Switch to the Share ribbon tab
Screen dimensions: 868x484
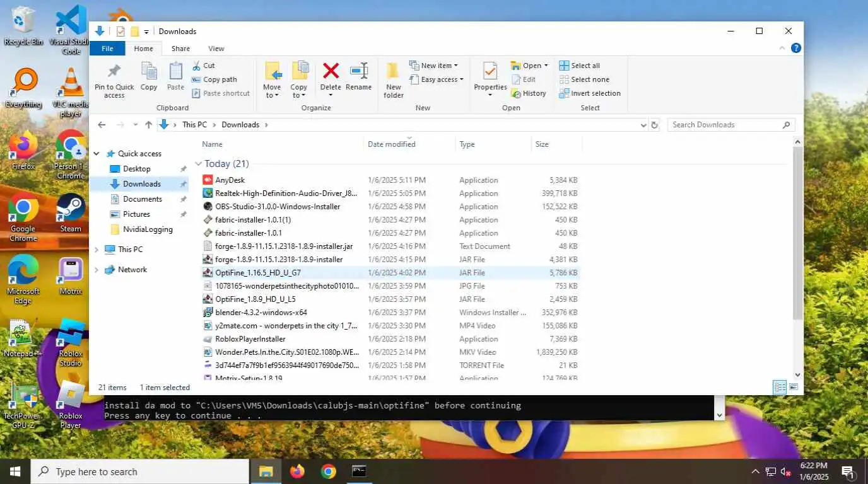click(x=180, y=49)
